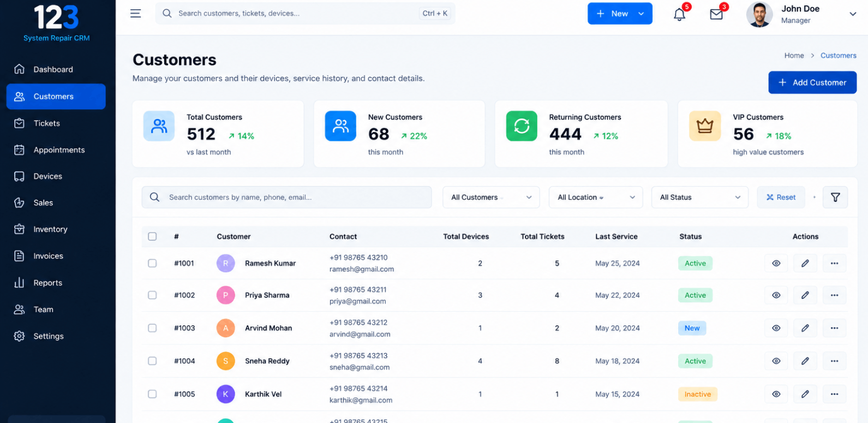
Task: Click the Inactive status badge for Karthik Vel
Action: pos(697,394)
